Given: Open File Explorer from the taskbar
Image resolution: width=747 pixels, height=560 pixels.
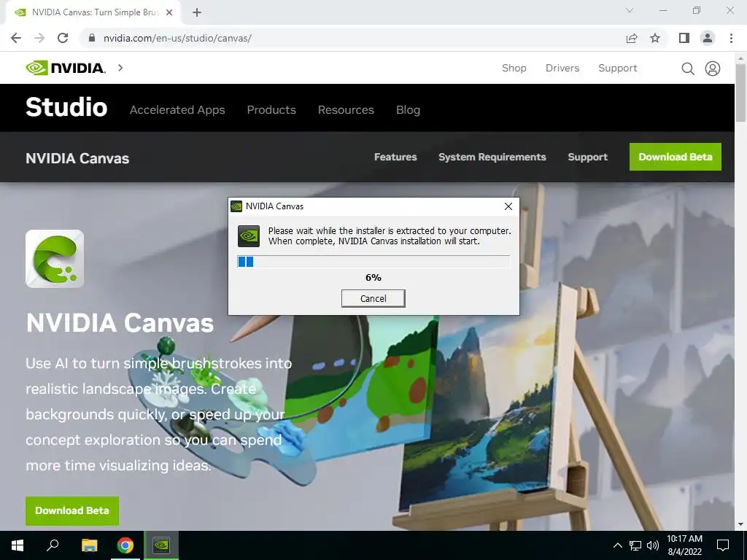Looking at the screenshot, I should [x=89, y=545].
